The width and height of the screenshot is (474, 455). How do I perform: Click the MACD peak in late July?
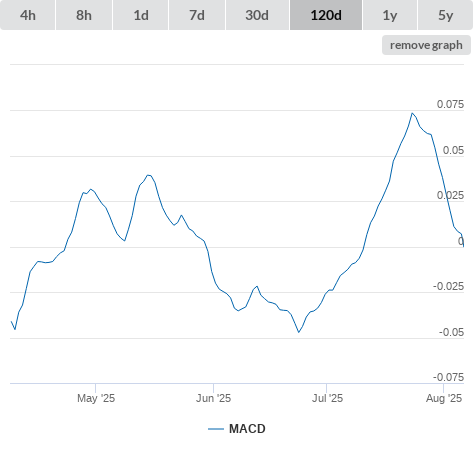[412, 113]
